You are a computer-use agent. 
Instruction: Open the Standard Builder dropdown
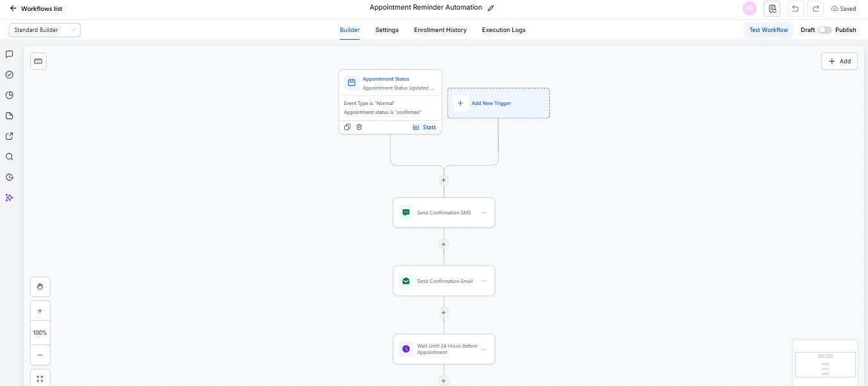click(45, 30)
